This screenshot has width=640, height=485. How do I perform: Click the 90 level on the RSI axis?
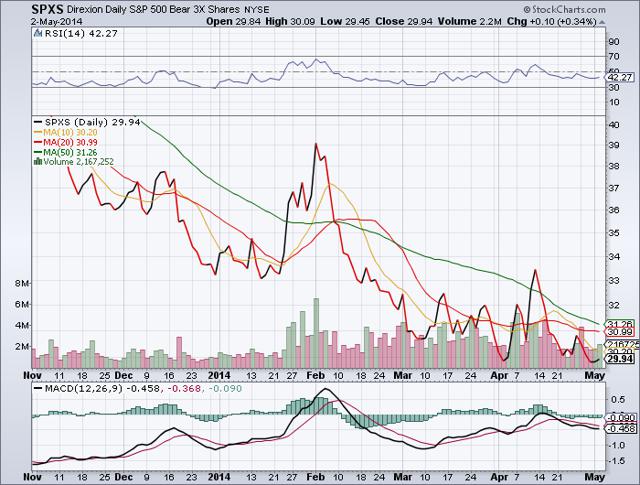613,42
